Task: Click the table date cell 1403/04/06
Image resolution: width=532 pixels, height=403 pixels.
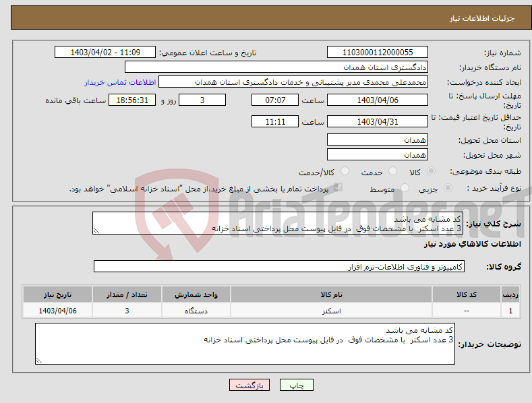Action: (57, 311)
